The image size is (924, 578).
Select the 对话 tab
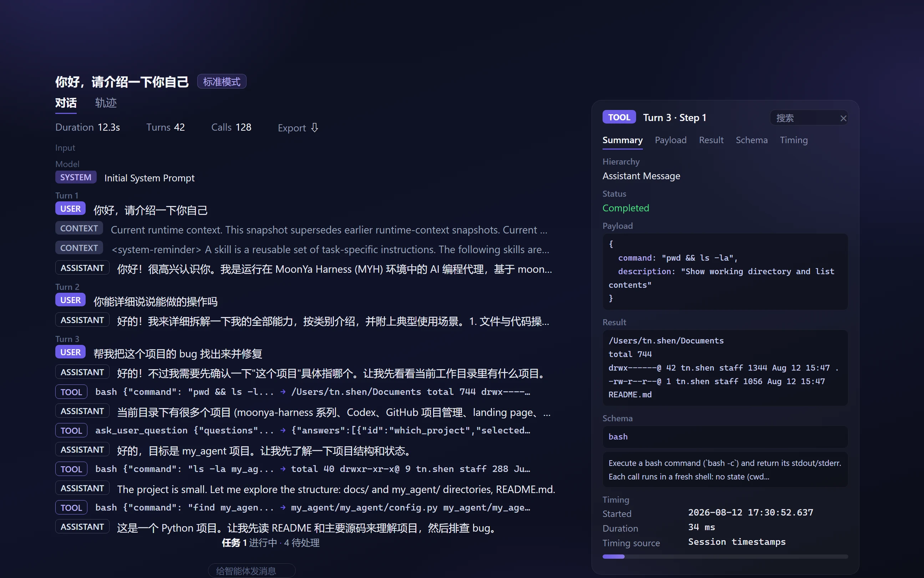(x=66, y=103)
